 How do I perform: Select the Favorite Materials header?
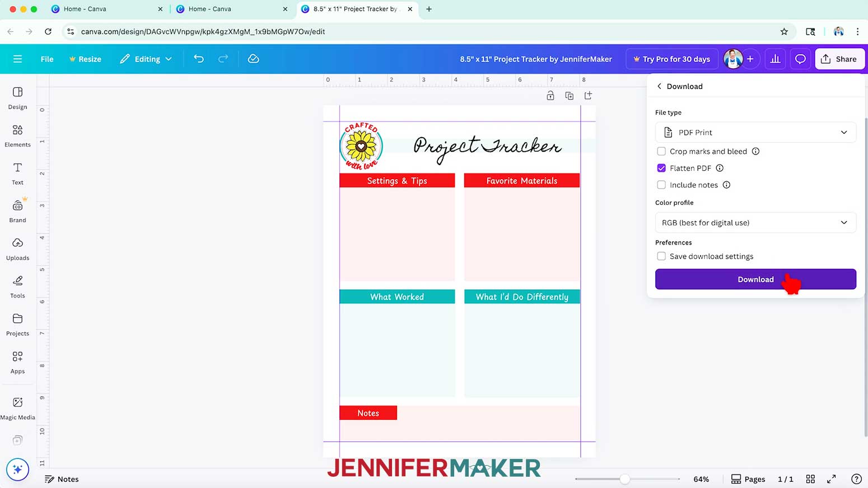click(522, 180)
